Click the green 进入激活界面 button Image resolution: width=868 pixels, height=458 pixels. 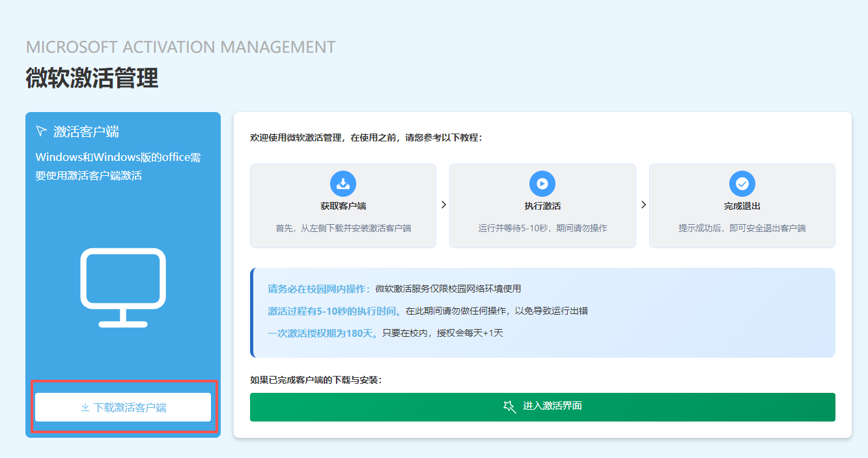coord(542,407)
